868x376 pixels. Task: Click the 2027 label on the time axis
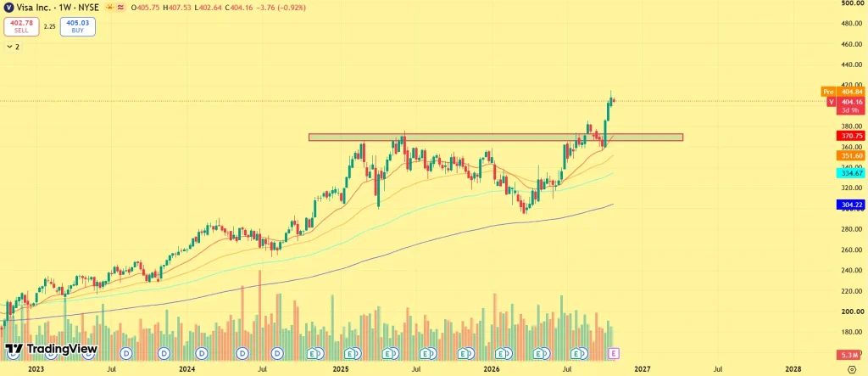click(x=642, y=368)
